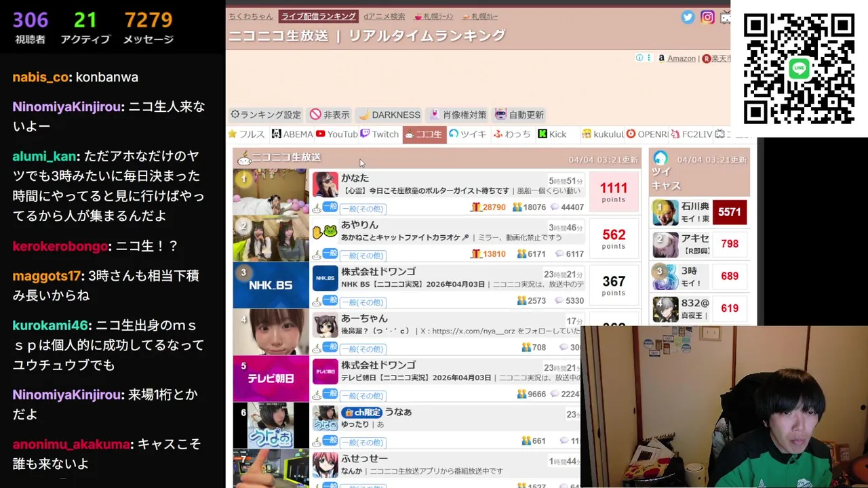
Task: Switch to the フルス tab
Action: 247,134
